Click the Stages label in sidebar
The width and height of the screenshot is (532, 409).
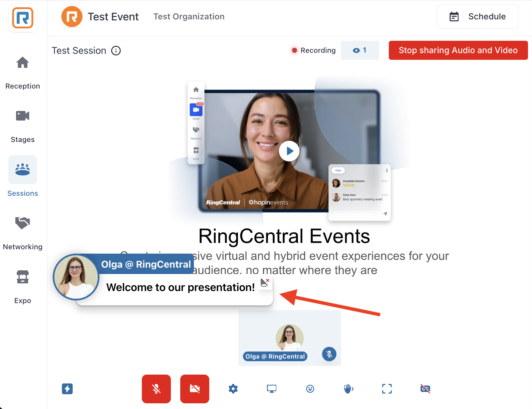(23, 140)
